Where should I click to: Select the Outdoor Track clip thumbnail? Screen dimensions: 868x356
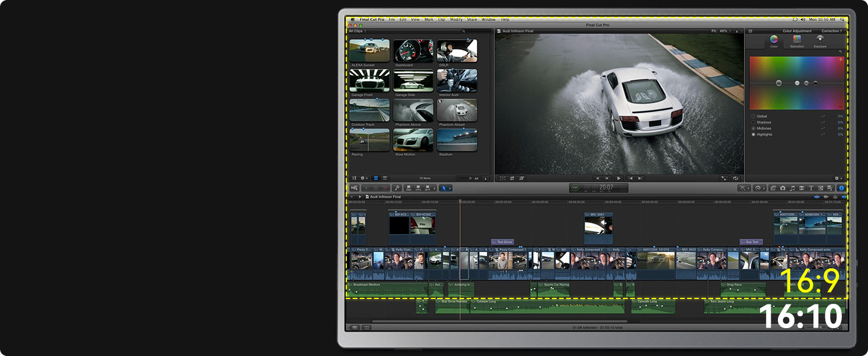[370, 110]
